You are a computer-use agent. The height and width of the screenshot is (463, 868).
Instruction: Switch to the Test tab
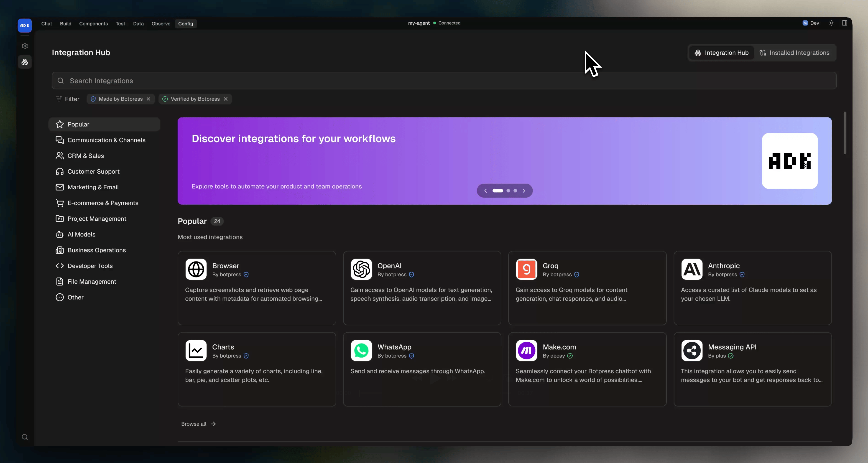coord(120,24)
